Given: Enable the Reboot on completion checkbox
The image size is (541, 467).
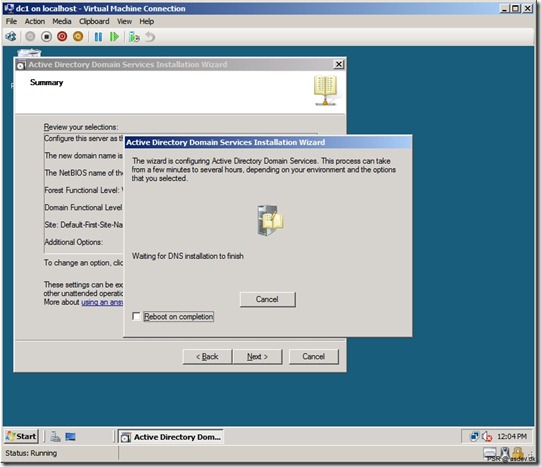Looking at the screenshot, I should pos(137,316).
